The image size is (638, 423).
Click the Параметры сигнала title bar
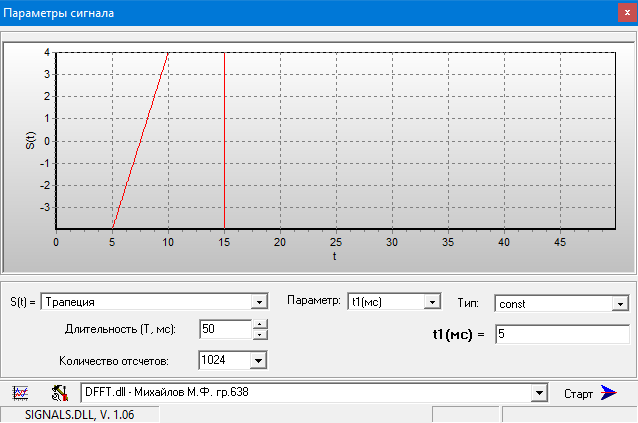(300, 14)
